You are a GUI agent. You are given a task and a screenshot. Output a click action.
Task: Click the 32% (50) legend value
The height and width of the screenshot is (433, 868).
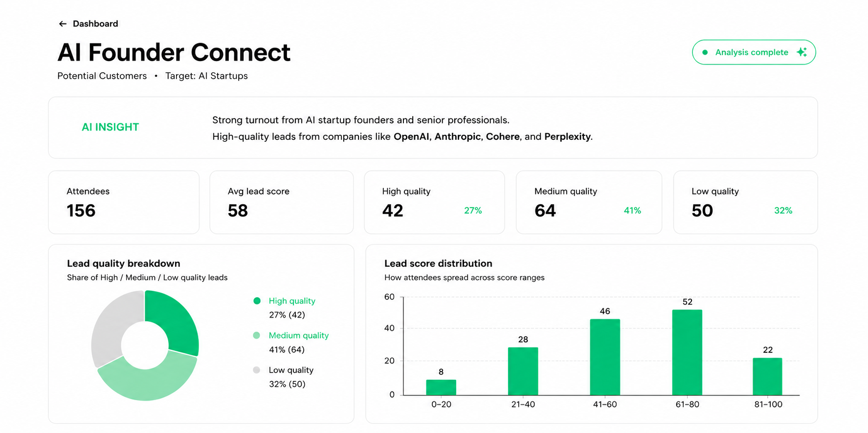click(x=287, y=384)
